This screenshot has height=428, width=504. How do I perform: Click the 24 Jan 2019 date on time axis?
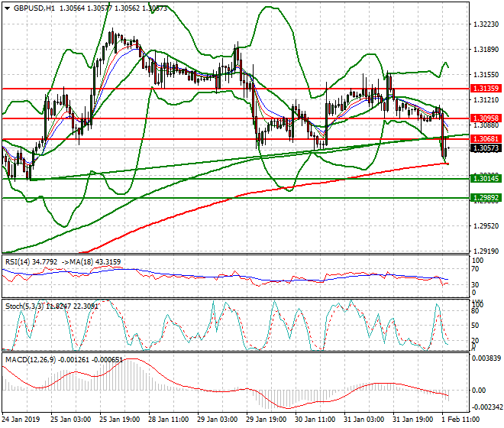tap(22, 420)
